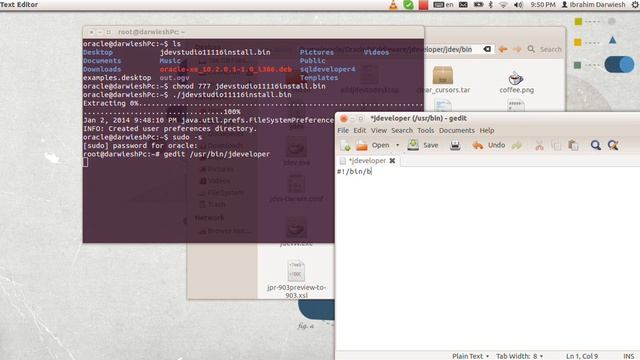Paste clipboard contents in gedit
The height and width of the screenshot is (360, 640).
click(x=573, y=145)
